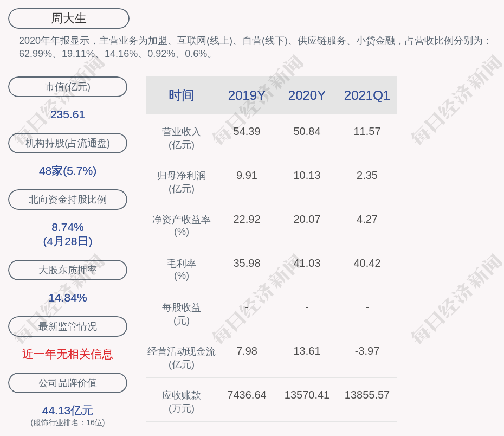The width and height of the screenshot is (504, 436).
Task: Click the market value figure 235.61
Action: (68, 114)
